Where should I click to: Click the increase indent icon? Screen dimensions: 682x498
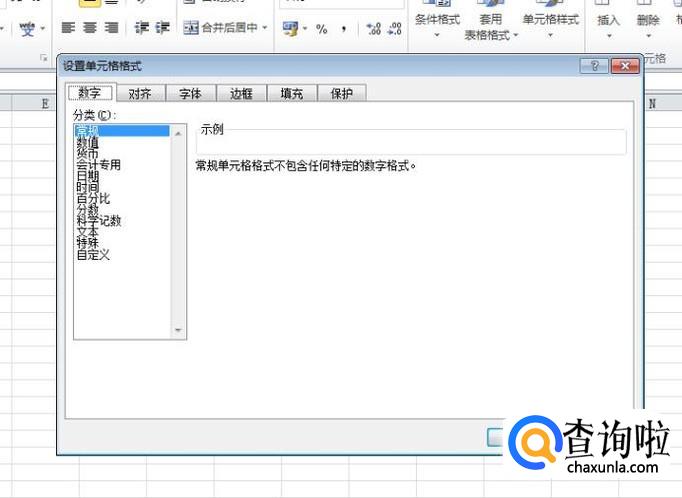point(162,28)
